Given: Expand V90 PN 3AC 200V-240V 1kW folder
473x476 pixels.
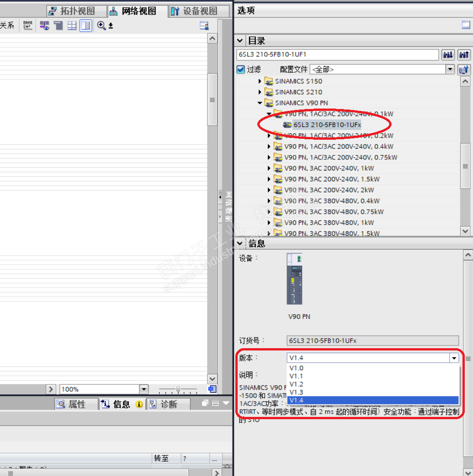Looking at the screenshot, I should [269, 168].
